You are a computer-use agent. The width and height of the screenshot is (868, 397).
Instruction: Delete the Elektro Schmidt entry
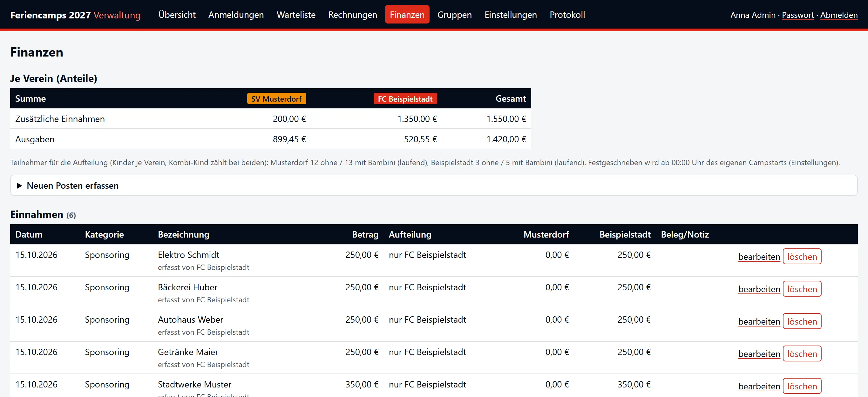(802, 257)
